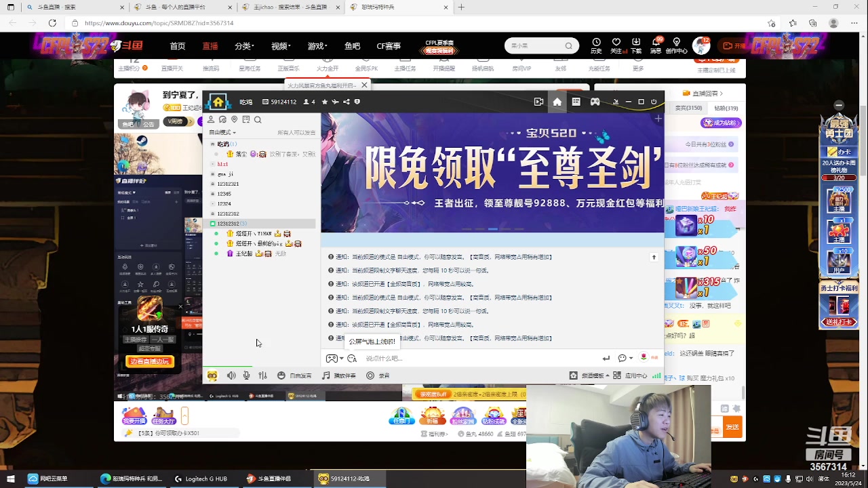Select channel 12312321
The width and height of the screenshot is (868, 488).
(x=227, y=184)
